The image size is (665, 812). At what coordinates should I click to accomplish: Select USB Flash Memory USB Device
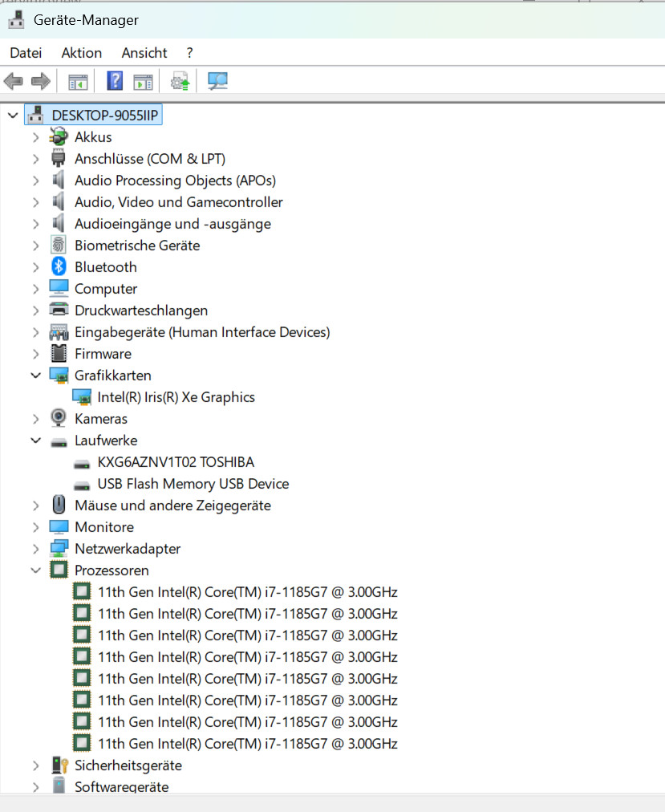coord(193,484)
